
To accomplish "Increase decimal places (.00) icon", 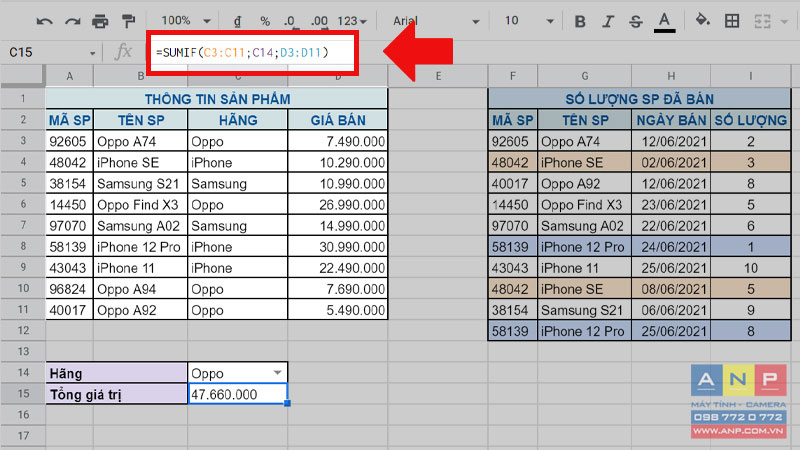I will pyautogui.click(x=319, y=21).
